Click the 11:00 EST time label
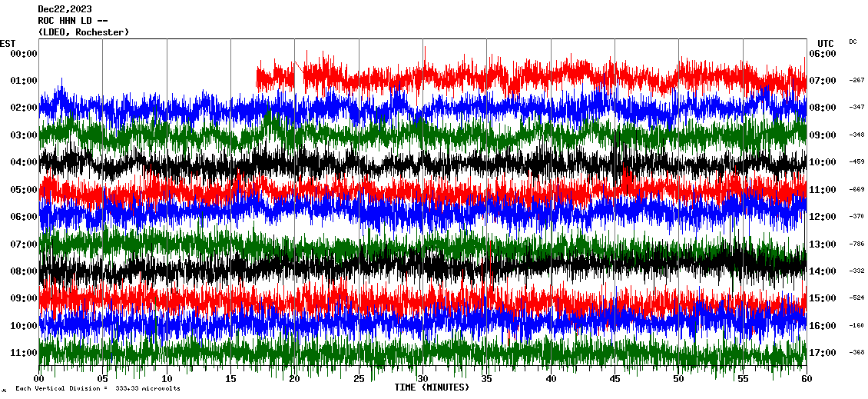This screenshot has width=868, height=399. click(24, 353)
